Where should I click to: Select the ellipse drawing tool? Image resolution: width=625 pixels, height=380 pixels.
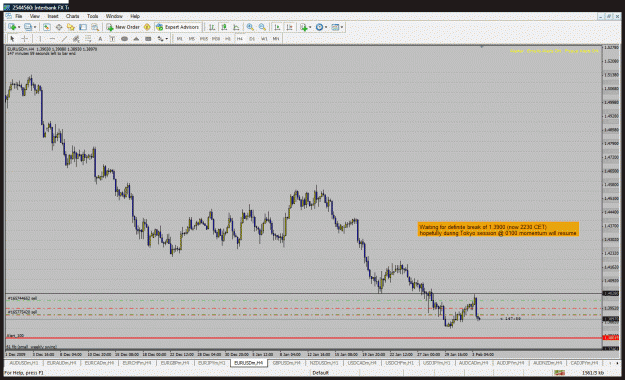coord(124,39)
